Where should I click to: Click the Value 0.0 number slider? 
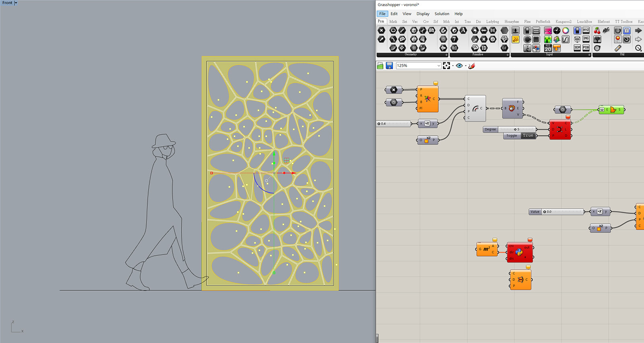pos(557,212)
